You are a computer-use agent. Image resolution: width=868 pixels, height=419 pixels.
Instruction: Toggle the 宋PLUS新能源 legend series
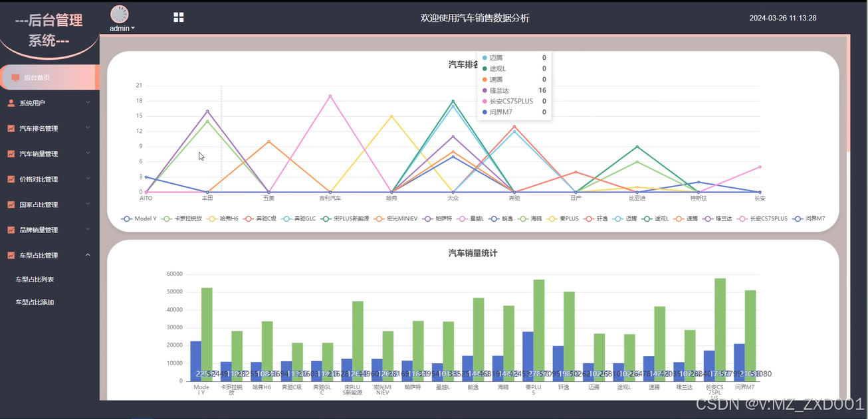pos(344,218)
